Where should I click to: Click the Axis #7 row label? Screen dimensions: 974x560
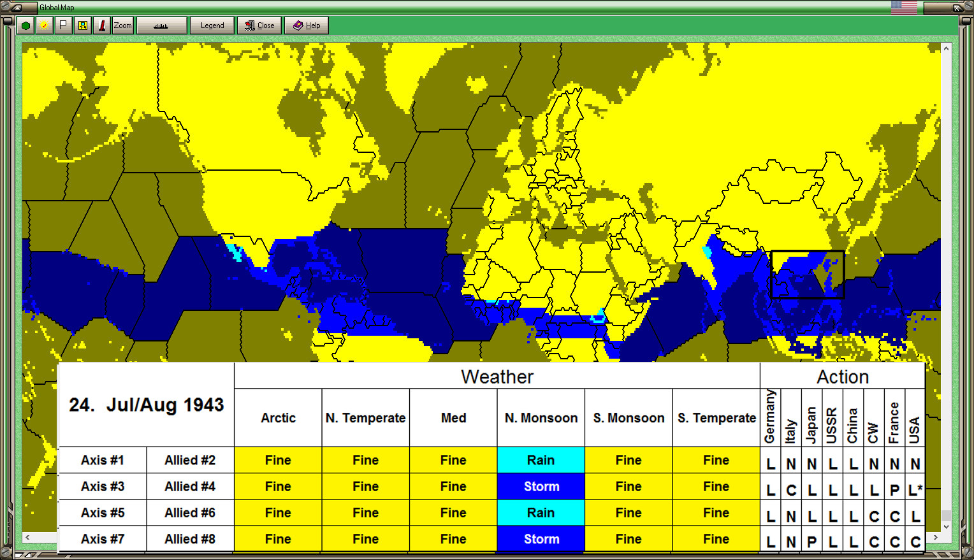pyautogui.click(x=102, y=538)
